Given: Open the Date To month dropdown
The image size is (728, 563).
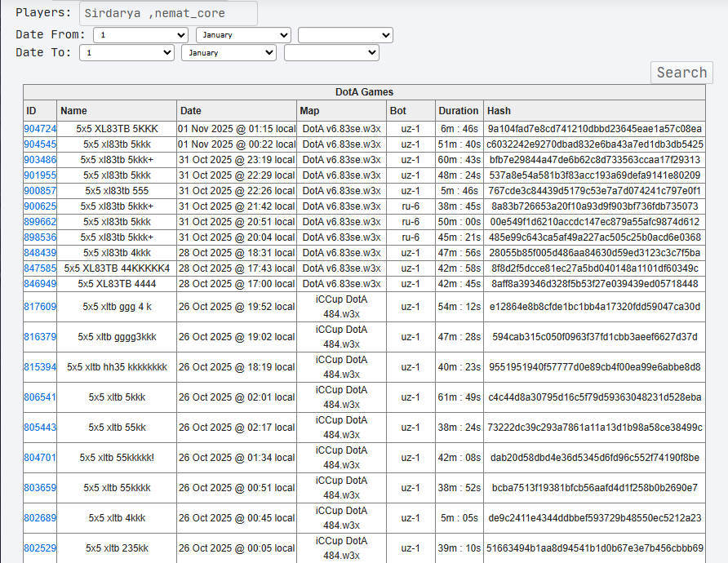Looking at the screenshot, I should point(229,52).
